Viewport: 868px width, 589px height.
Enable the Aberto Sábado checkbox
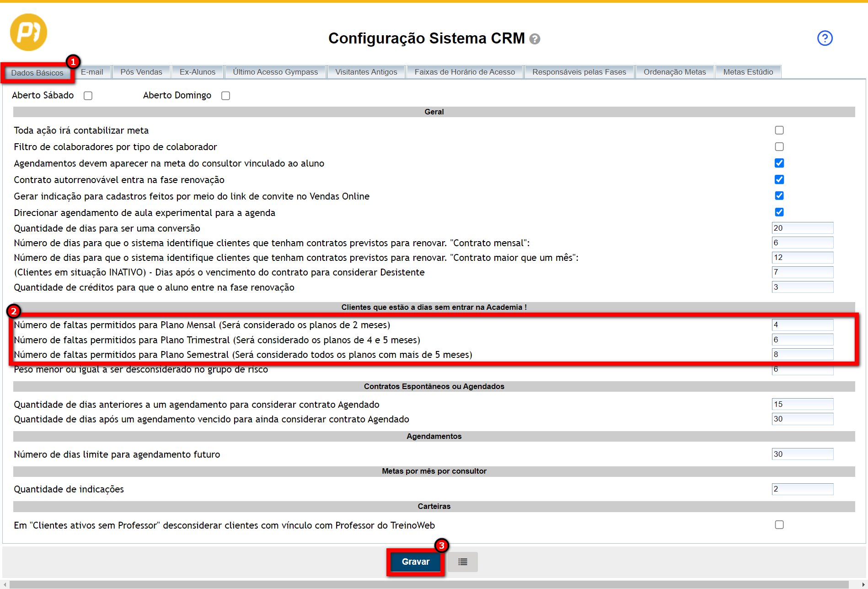click(88, 96)
